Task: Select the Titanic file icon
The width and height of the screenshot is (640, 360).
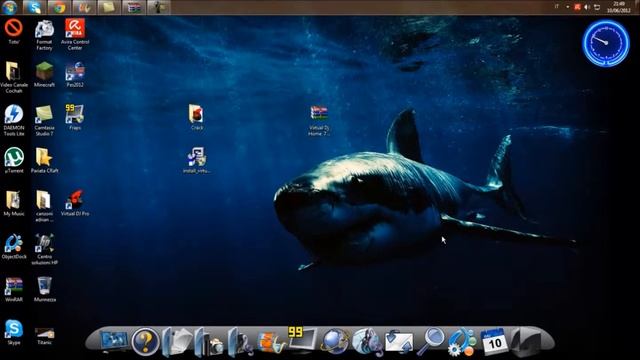Action: [44, 336]
